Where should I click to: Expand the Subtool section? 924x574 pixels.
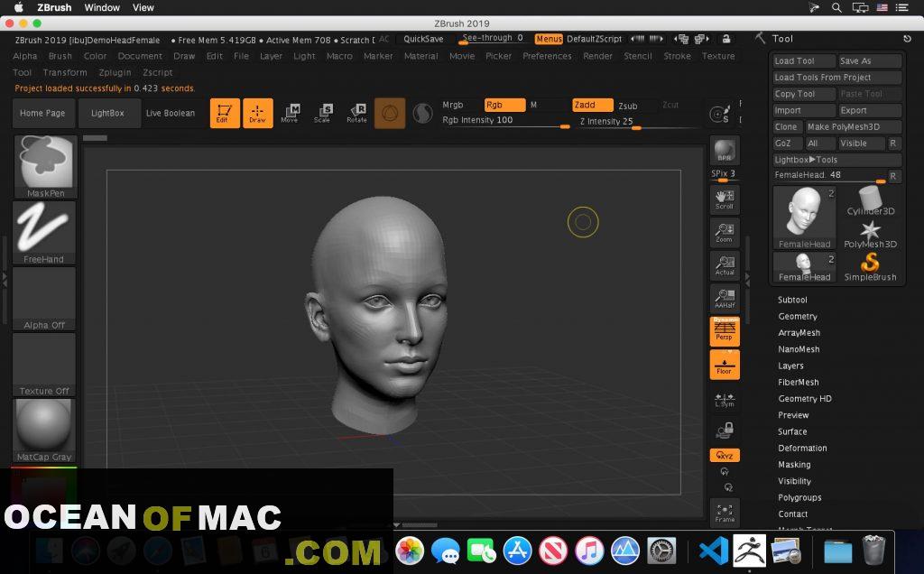tap(792, 300)
